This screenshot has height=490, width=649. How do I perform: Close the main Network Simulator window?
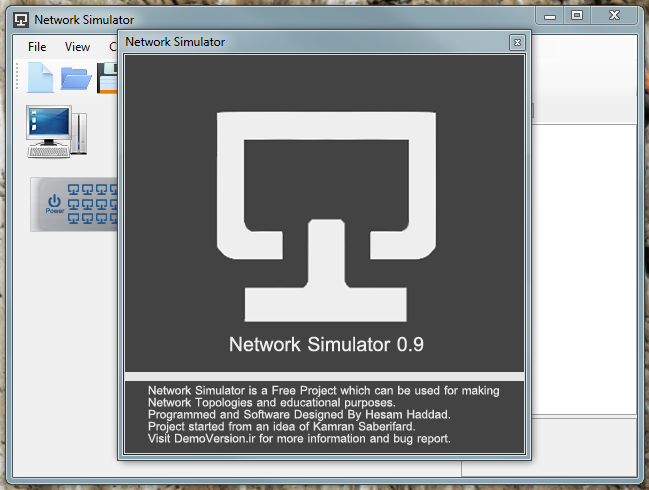(615, 15)
